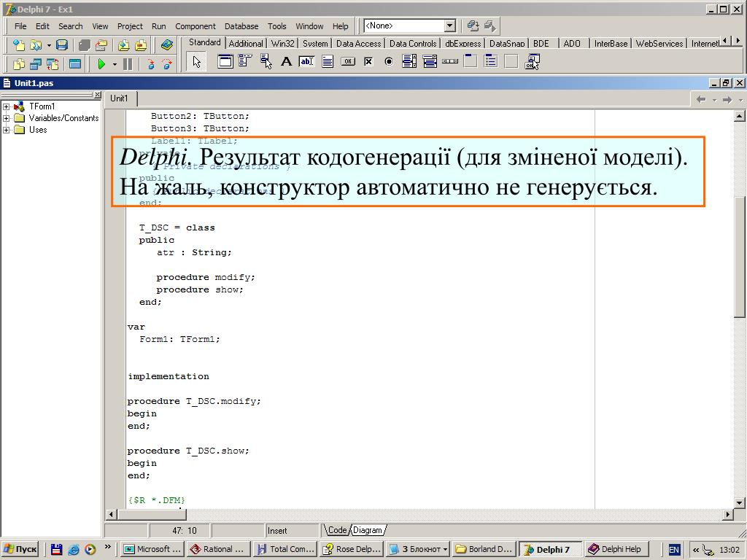Save the current unit with the Save icon
747x560 pixels.
[x=62, y=44]
